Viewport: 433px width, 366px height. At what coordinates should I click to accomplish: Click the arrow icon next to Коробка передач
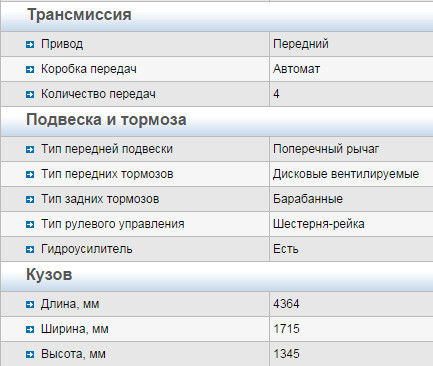(x=30, y=69)
